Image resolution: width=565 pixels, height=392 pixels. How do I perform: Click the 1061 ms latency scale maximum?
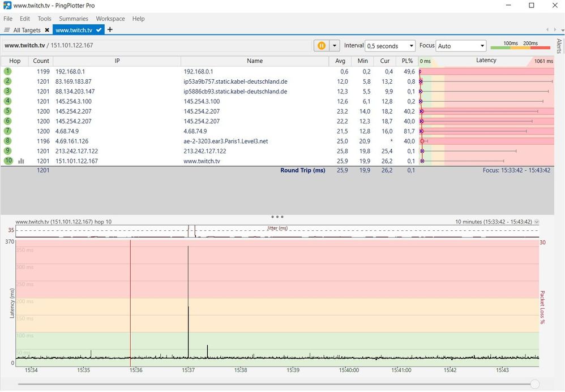543,61
